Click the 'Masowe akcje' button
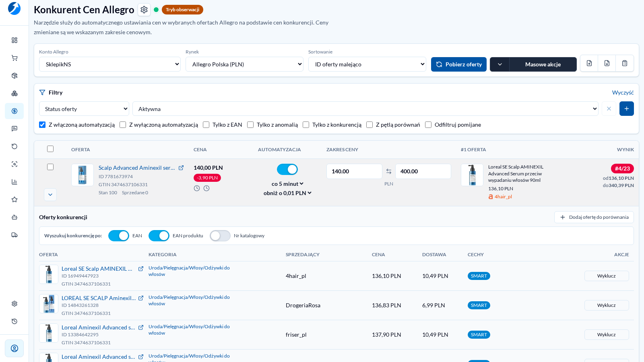 pos(543,64)
